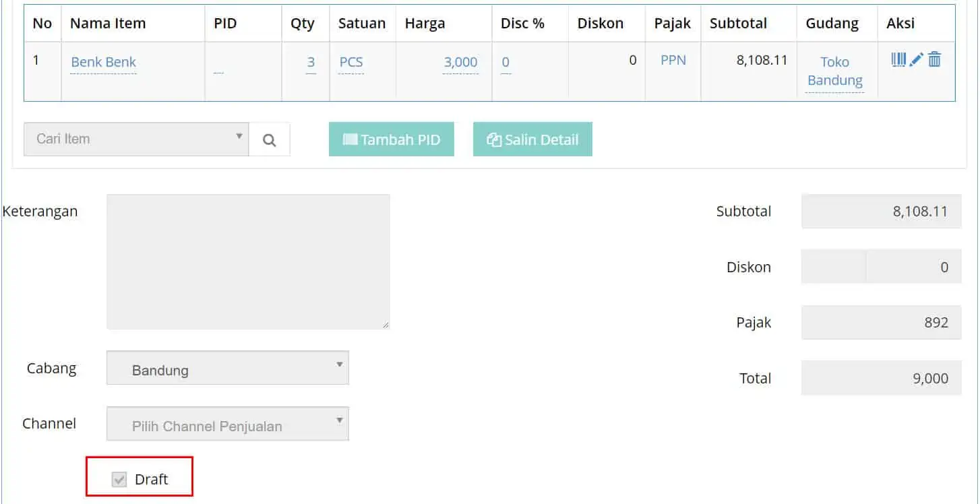Click the PPN tax link
980x504 pixels.
coord(673,60)
